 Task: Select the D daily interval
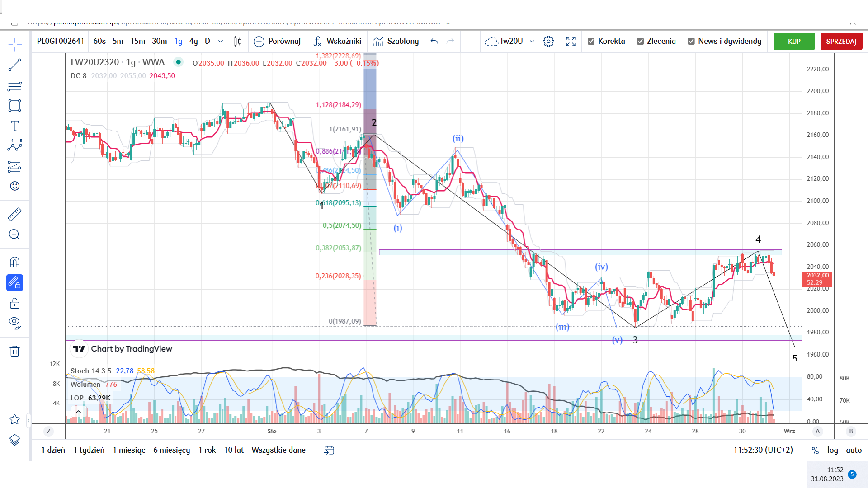click(x=208, y=42)
